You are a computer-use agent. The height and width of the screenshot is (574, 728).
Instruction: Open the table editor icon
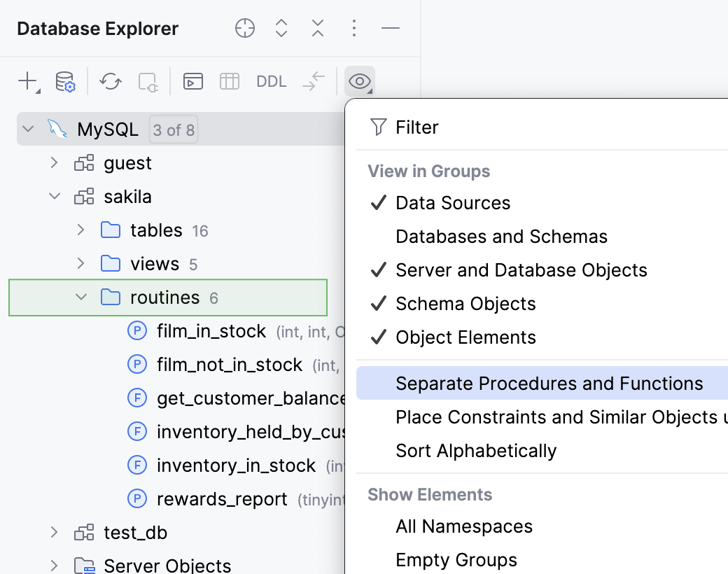point(230,81)
